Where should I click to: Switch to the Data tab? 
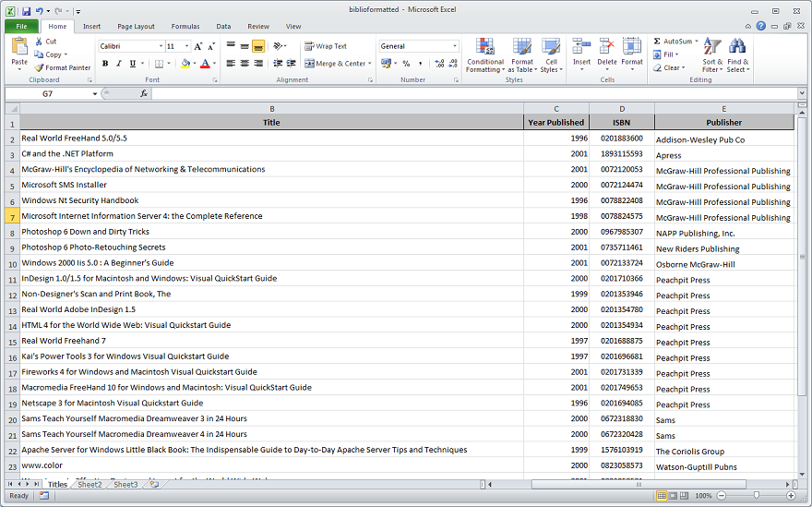coord(223,27)
